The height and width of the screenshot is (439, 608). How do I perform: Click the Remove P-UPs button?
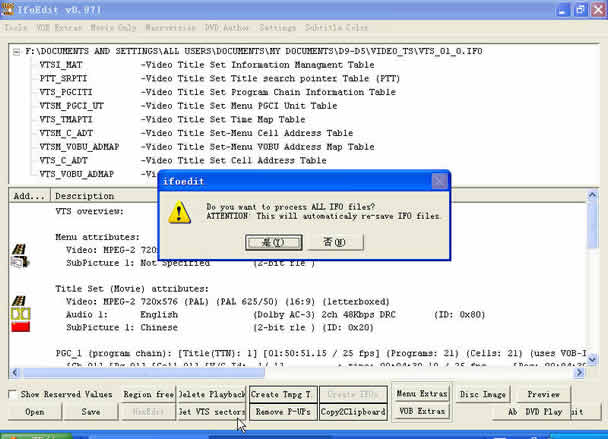click(x=283, y=412)
